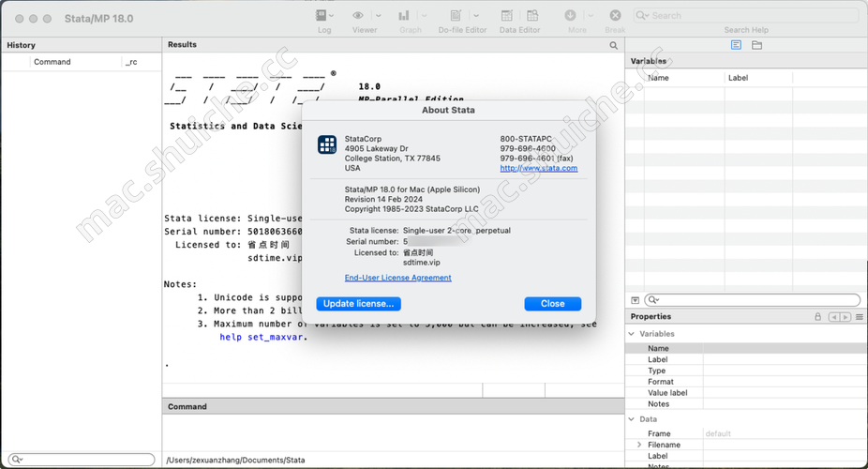This screenshot has width=868, height=469.
Task: Collapse the Variables section in Properties
Action: coord(631,334)
